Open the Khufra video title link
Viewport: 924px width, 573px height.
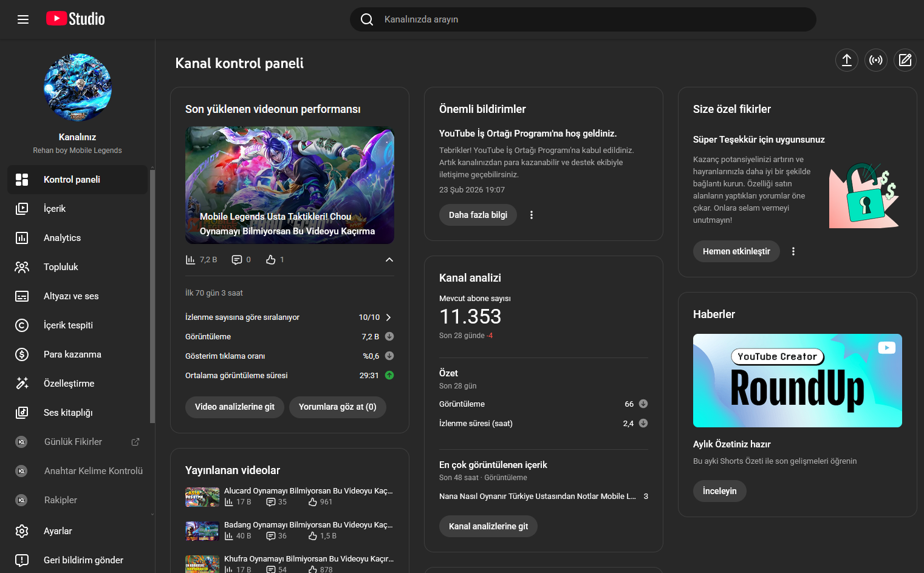309,559
